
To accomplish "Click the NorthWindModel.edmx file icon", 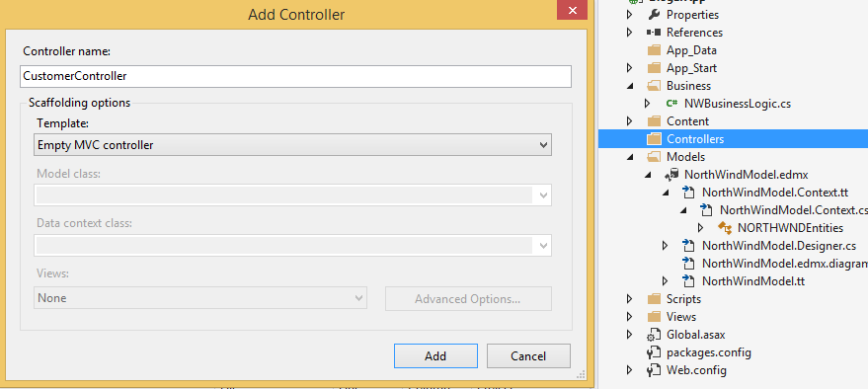I will tap(671, 175).
